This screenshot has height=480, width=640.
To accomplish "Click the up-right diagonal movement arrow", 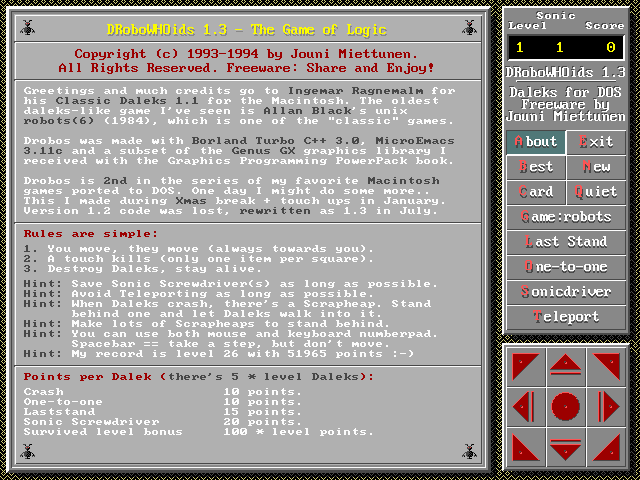I will 606,366.
